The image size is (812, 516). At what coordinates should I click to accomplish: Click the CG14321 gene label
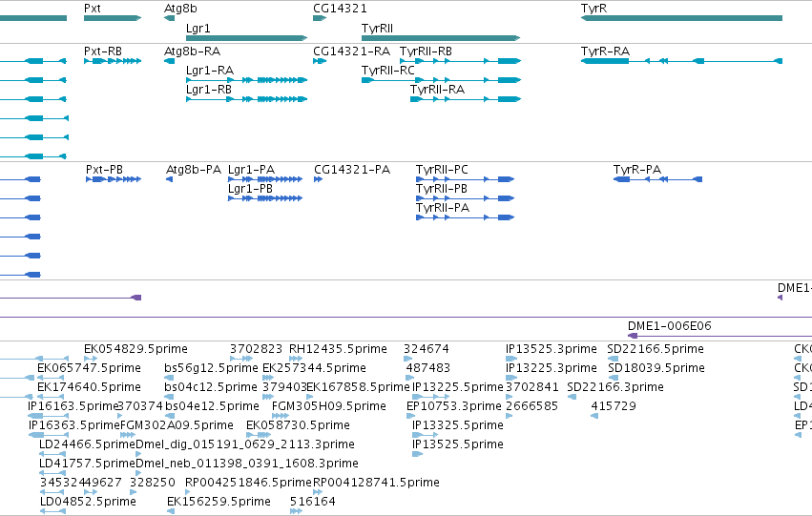(x=340, y=9)
